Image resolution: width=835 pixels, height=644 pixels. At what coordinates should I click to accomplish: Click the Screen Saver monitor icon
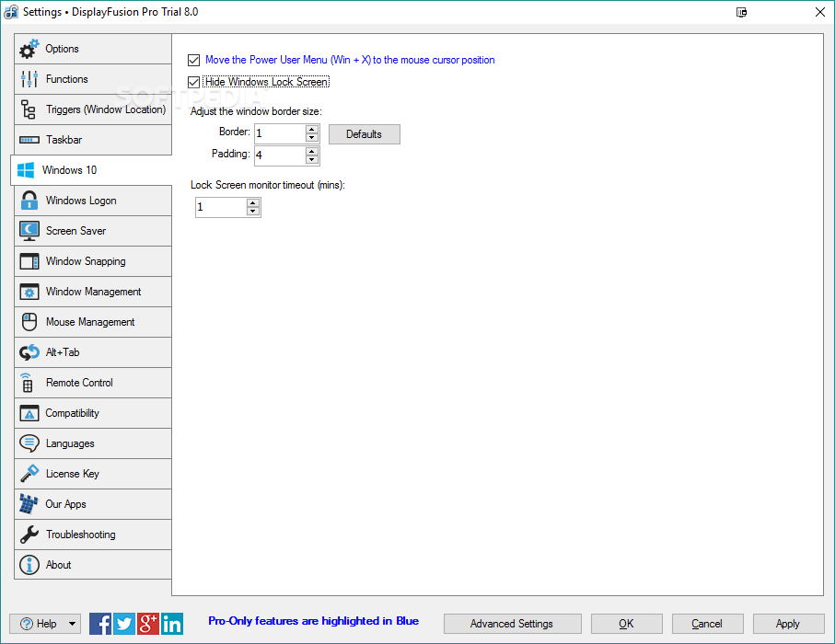tap(29, 231)
